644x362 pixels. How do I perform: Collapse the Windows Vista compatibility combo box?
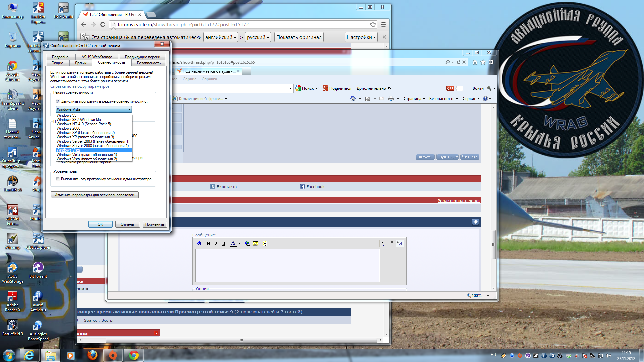129,109
